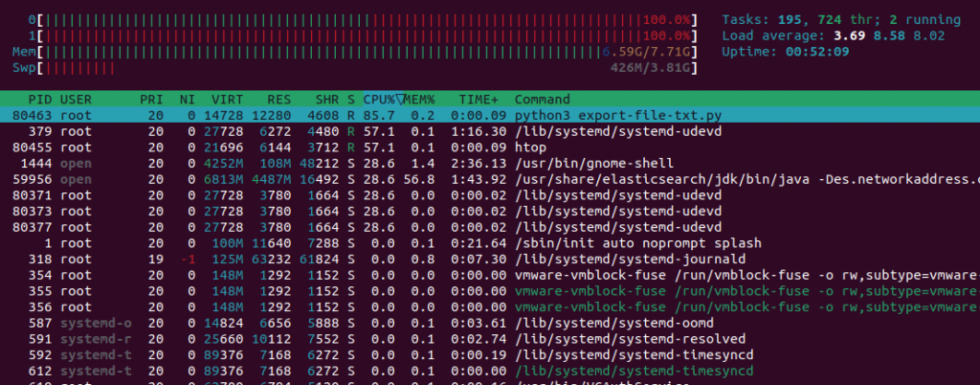Click the 6.59G/7.71G memory usage text

pyautogui.click(x=646, y=52)
